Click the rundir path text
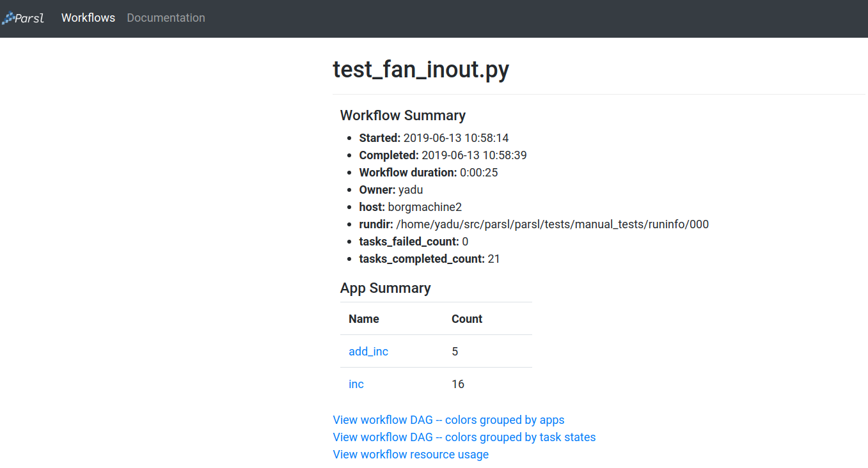The image size is (868, 468). [553, 224]
